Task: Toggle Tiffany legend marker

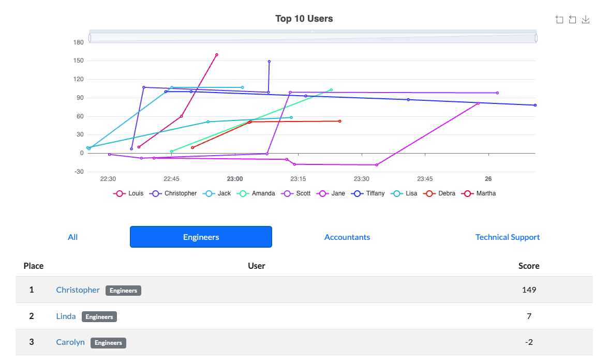Action: 368,193
